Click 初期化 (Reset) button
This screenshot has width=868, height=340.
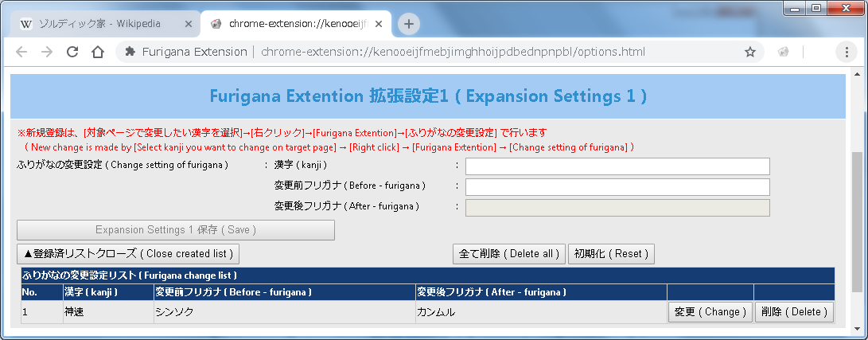click(611, 254)
